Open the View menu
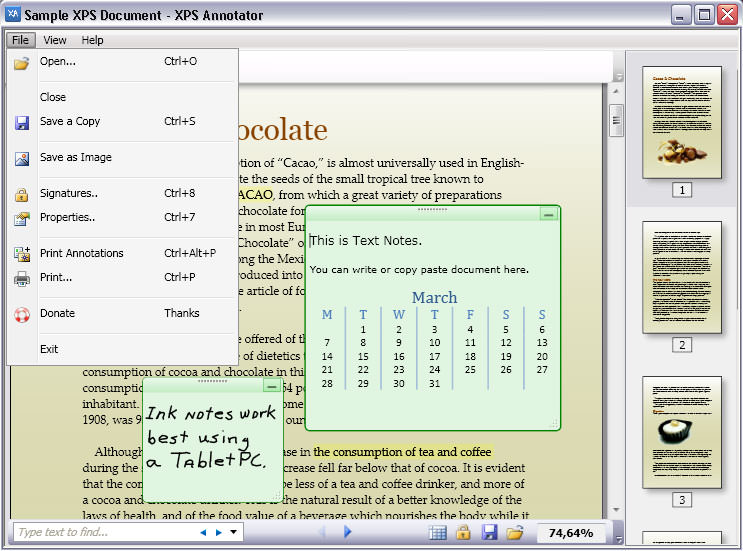743x551 pixels. [x=55, y=40]
